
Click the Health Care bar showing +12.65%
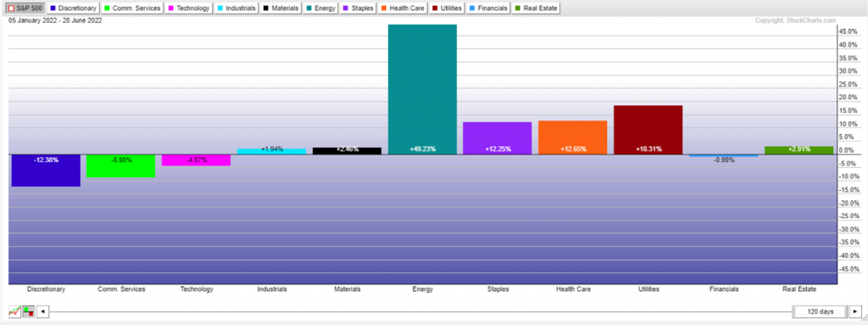click(573, 137)
